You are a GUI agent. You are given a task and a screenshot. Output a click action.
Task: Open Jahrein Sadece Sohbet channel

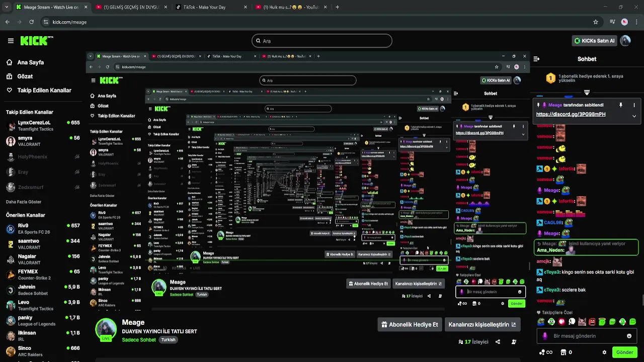(x=43, y=290)
